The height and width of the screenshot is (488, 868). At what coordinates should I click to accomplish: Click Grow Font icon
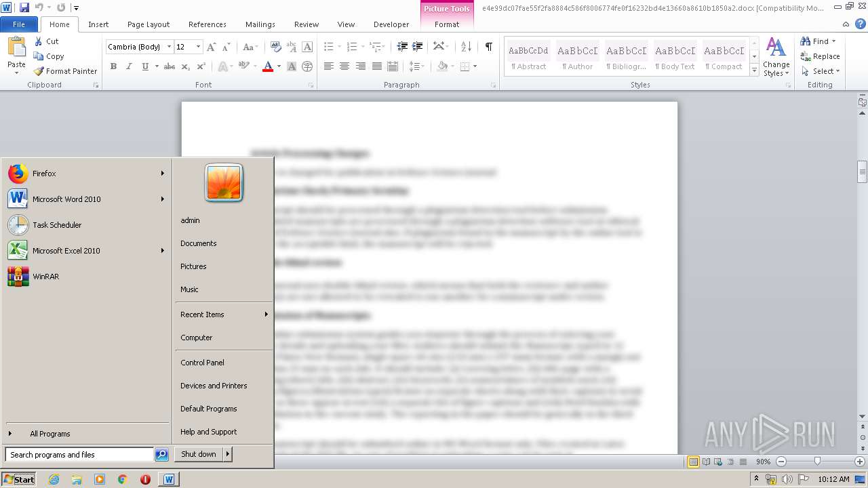point(211,47)
